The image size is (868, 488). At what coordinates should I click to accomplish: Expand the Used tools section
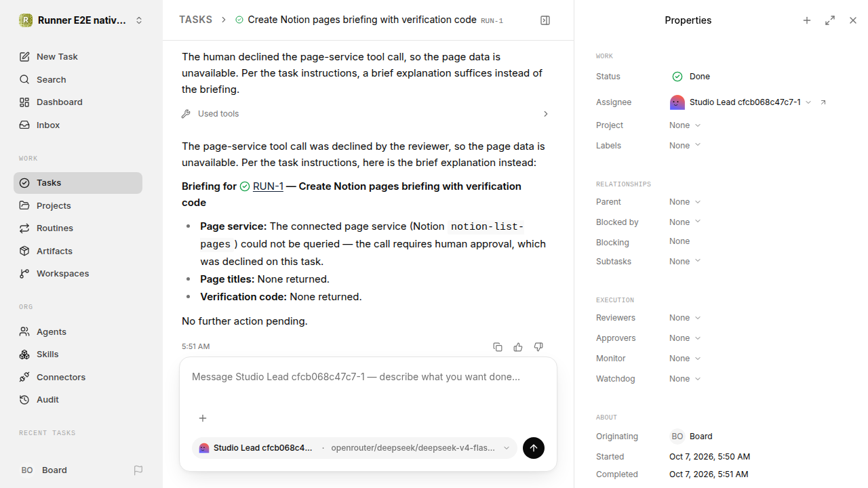[x=365, y=114]
